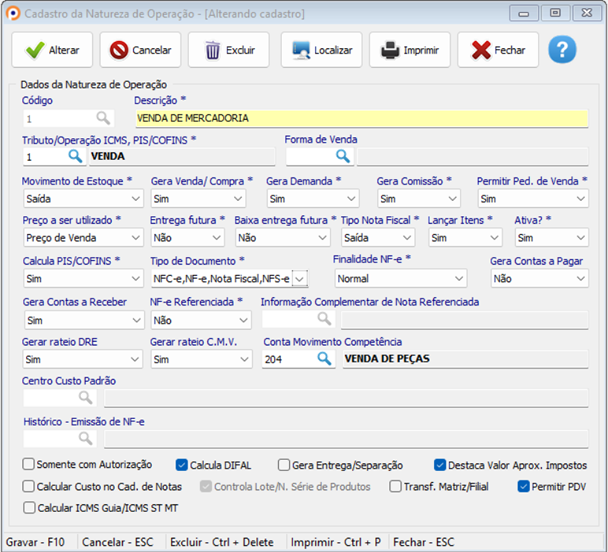Click the blue help question mark icon
This screenshot has width=608, height=552.
pos(563,50)
